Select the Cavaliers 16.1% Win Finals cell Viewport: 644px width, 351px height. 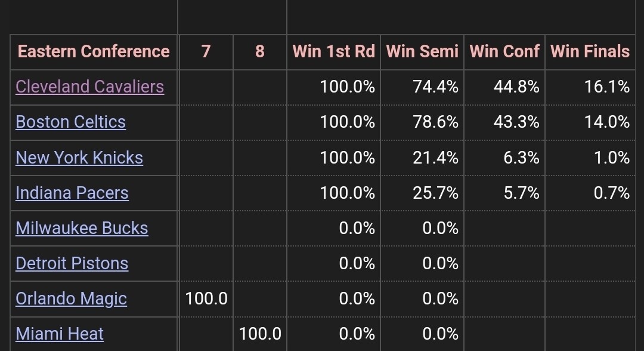(607, 87)
